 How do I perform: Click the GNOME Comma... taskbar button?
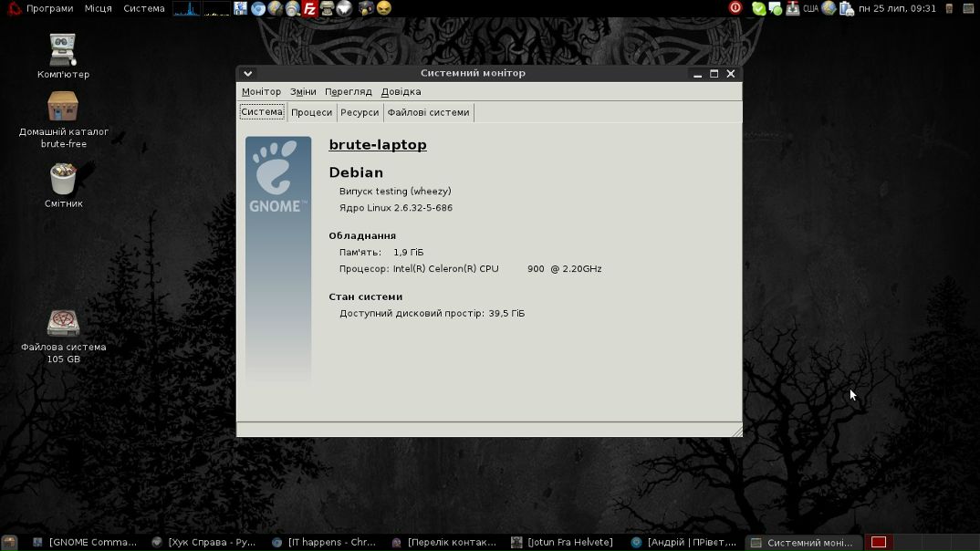click(85, 542)
